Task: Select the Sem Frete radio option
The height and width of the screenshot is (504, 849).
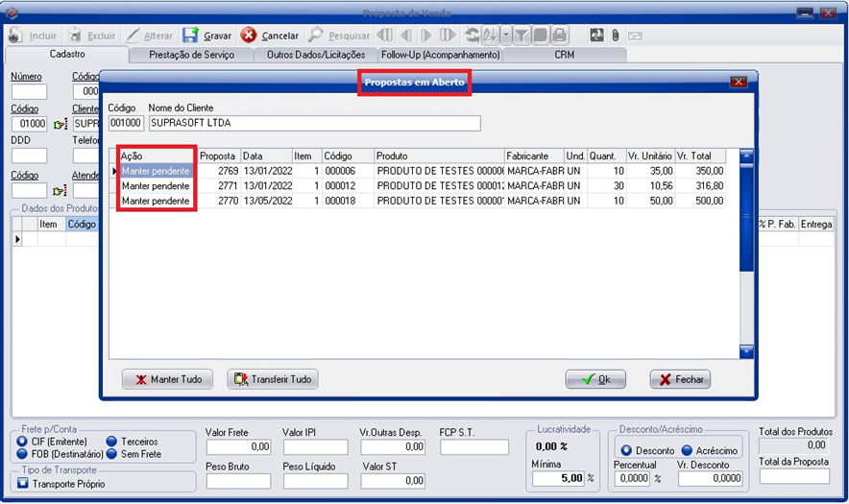Action: point(111,454)
